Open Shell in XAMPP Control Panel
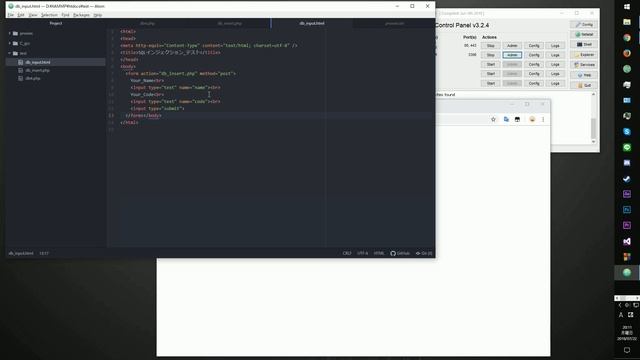 [584, 44]
